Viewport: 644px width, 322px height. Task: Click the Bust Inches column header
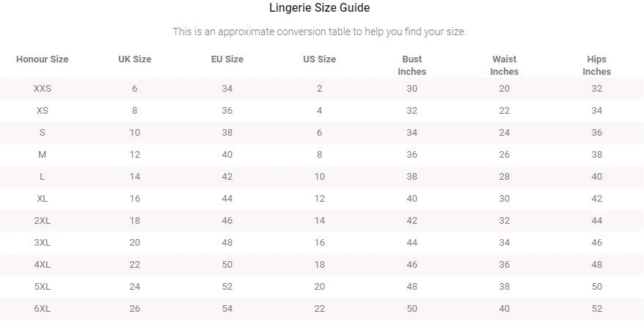pyautogui.click(x=412, y=65)
